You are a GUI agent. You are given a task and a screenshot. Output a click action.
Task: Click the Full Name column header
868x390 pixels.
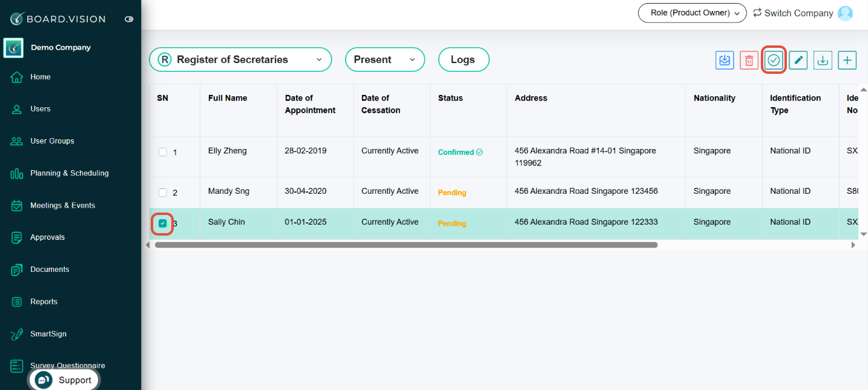point(228,98)
